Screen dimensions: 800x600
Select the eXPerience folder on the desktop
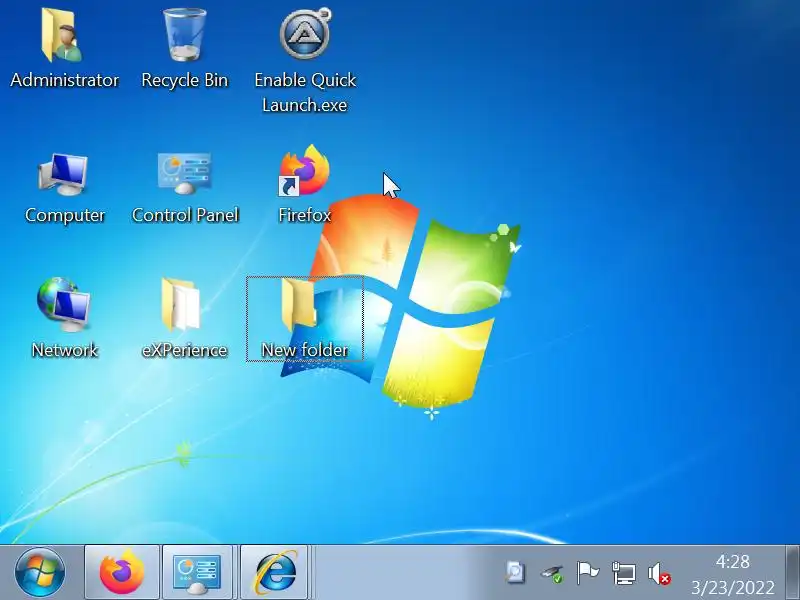(184, 318)
